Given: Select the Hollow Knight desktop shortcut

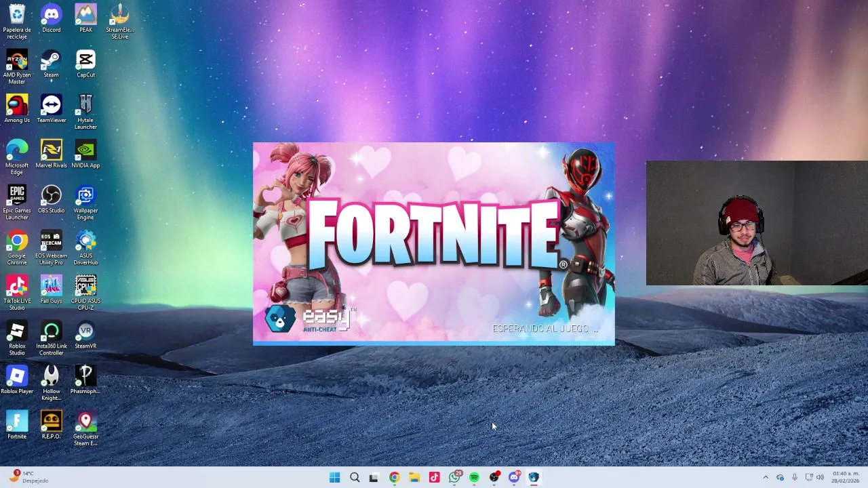Looking at the screenshot, I should pos(52,384).
